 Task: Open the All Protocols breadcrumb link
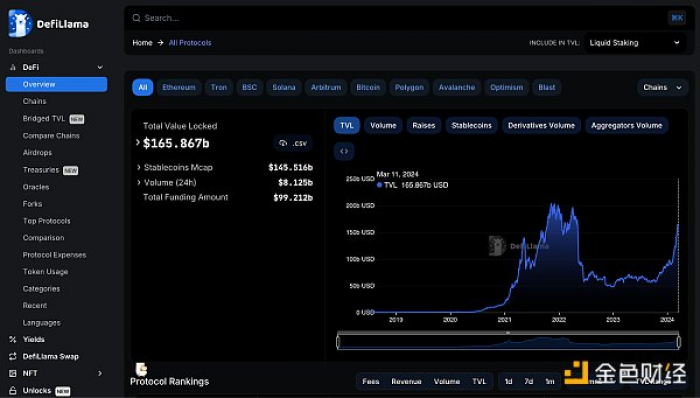[190, 43]
